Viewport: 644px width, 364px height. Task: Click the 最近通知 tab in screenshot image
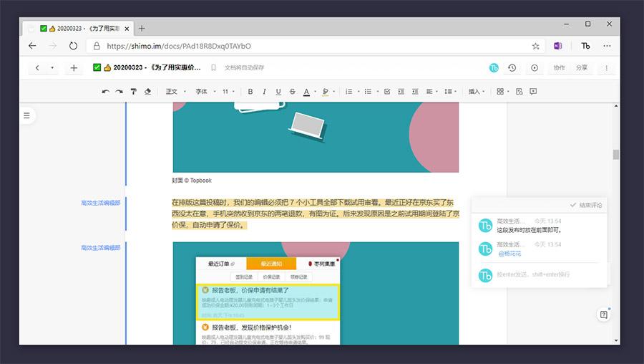[271, 264]
